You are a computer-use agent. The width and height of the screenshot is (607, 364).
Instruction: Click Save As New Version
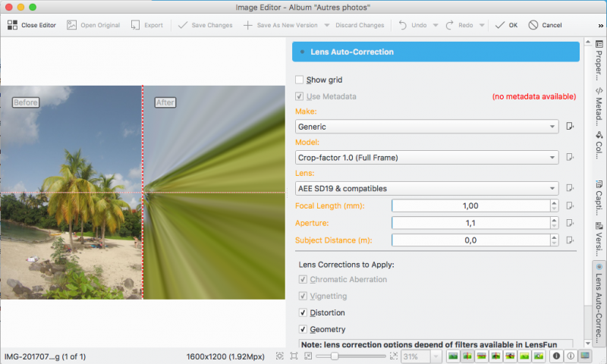pos(280,25)
